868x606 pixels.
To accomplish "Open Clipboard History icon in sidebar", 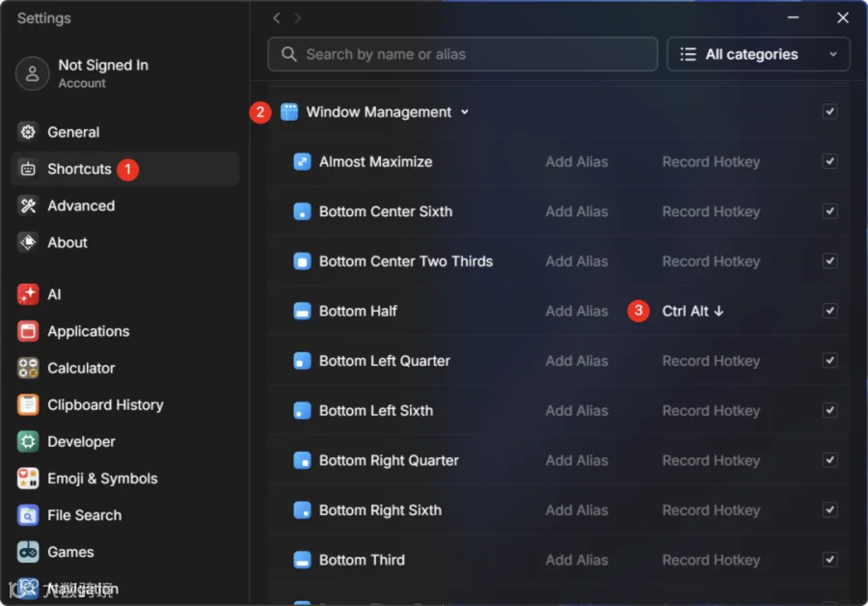I will click(28, 404).
